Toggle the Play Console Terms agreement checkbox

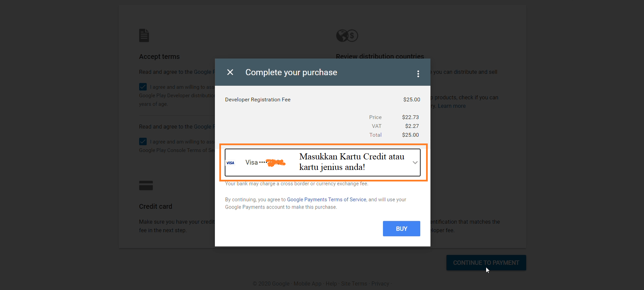pos(143,141)
